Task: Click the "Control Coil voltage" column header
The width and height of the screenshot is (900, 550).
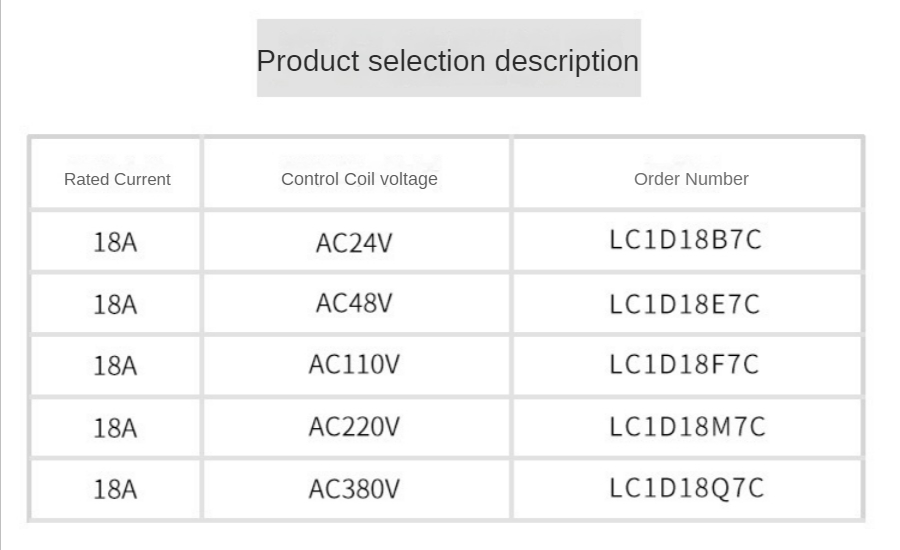Action: (x=359, y=180)
